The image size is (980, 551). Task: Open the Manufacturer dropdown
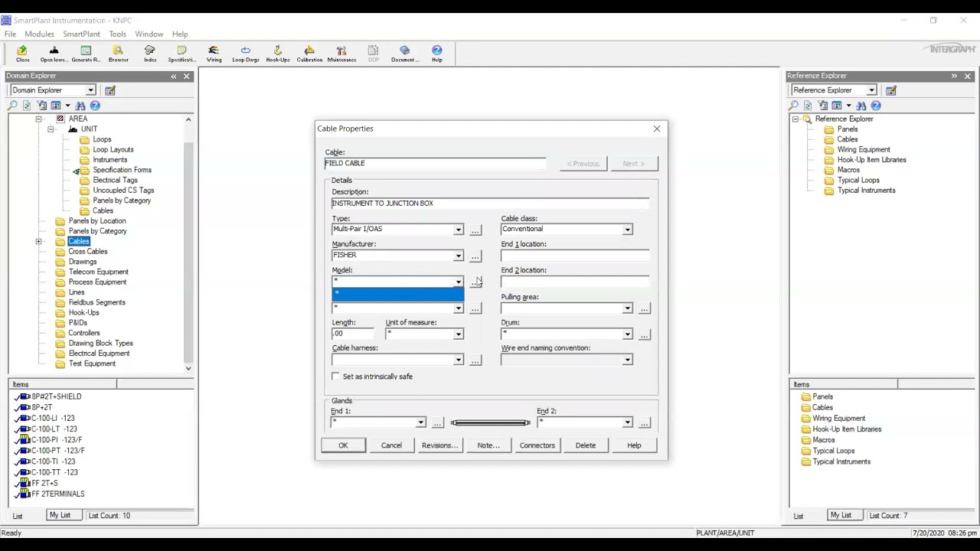tap(458, 256)
